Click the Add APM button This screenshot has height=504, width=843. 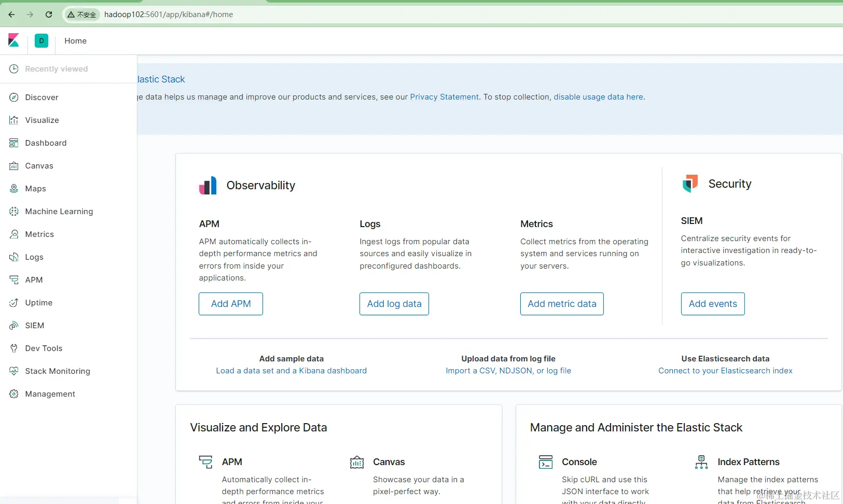(x=231, y=304)
